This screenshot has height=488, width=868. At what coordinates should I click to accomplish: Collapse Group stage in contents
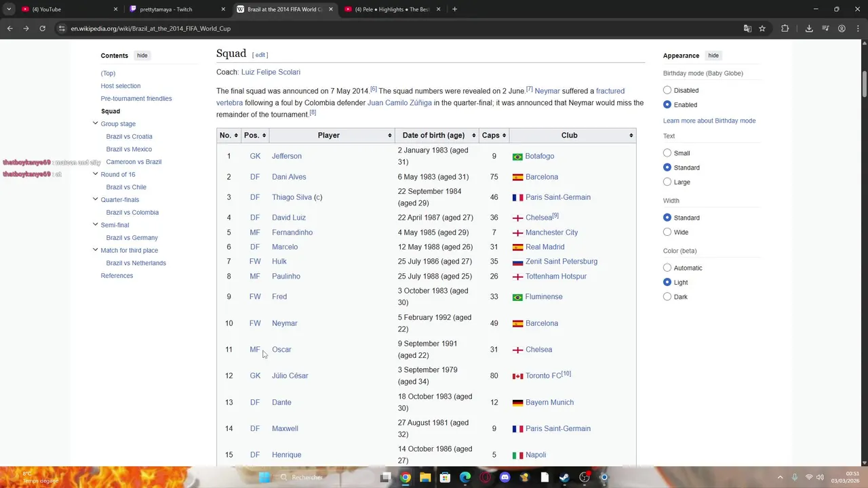(x=95, y=123)
